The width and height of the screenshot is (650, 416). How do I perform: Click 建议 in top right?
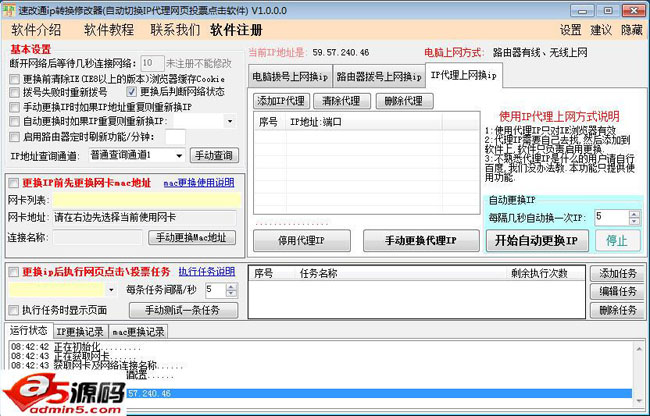pyautogui.click(x=601, y=30)
